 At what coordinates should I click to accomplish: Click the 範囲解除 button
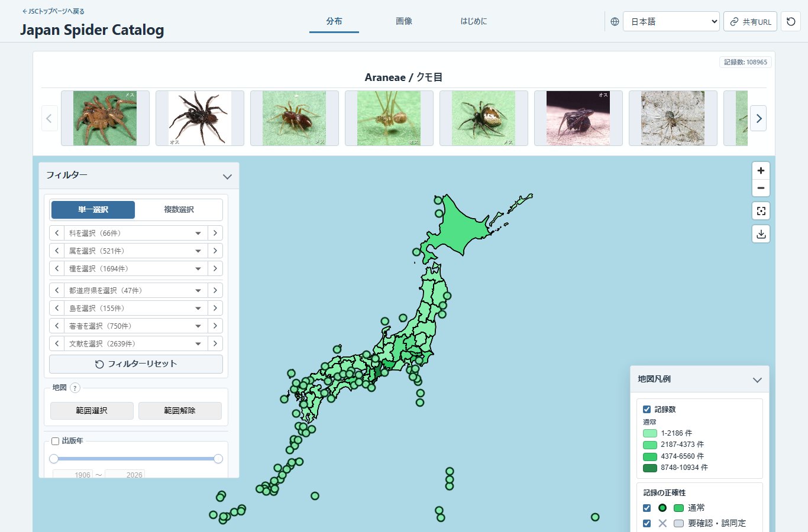coord(180,411)
